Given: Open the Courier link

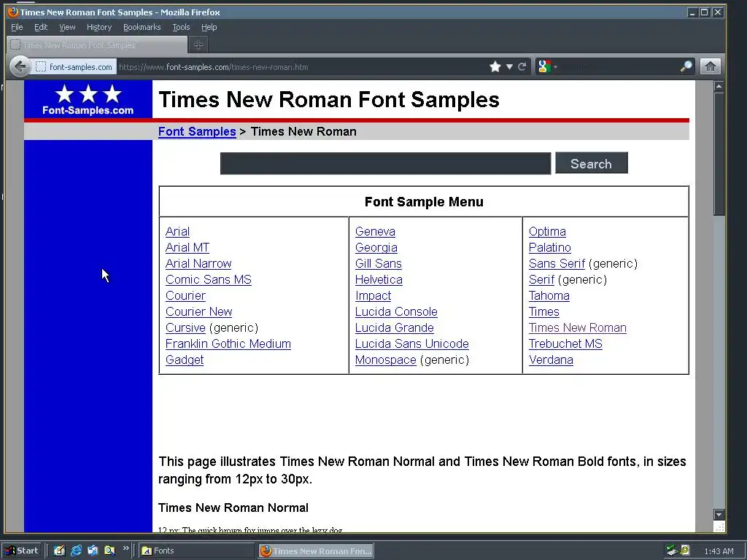Looking at the screenshot, I should [186, 296].
